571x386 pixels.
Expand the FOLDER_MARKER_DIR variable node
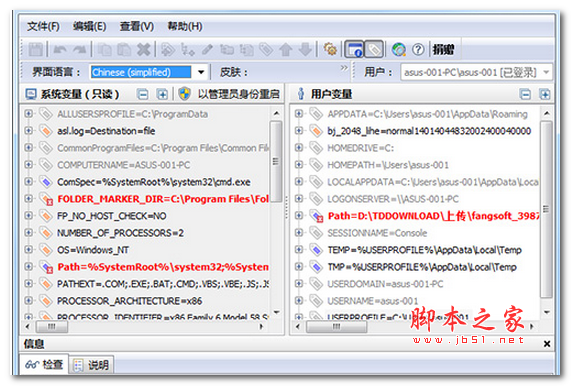28,198
